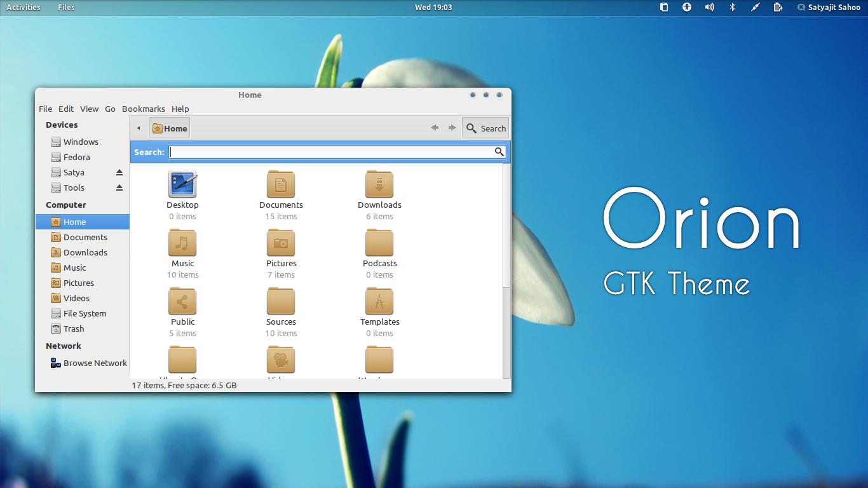Image resolution: width=868 pixels, height=488 pixels.
Task: Open the Go menu
Action: (110, 109)
